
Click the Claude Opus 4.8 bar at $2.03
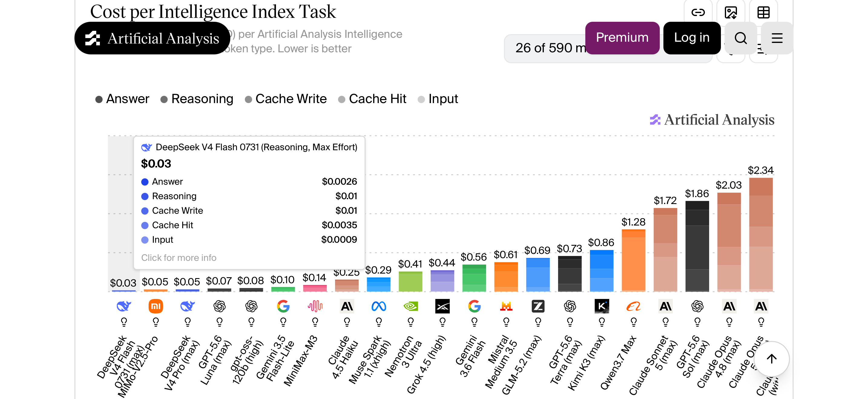pyautogui.click(x=729, y=242)
